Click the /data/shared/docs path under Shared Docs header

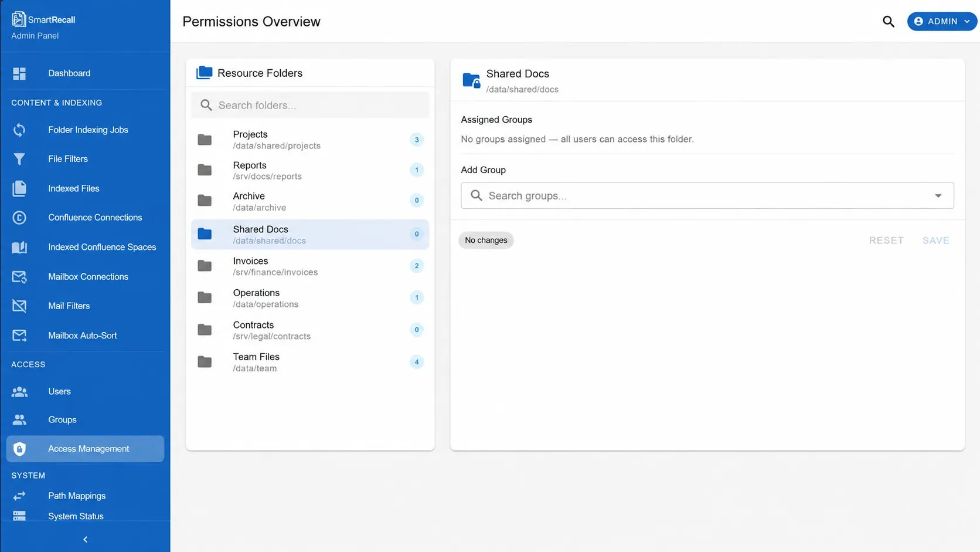[522, 90]
